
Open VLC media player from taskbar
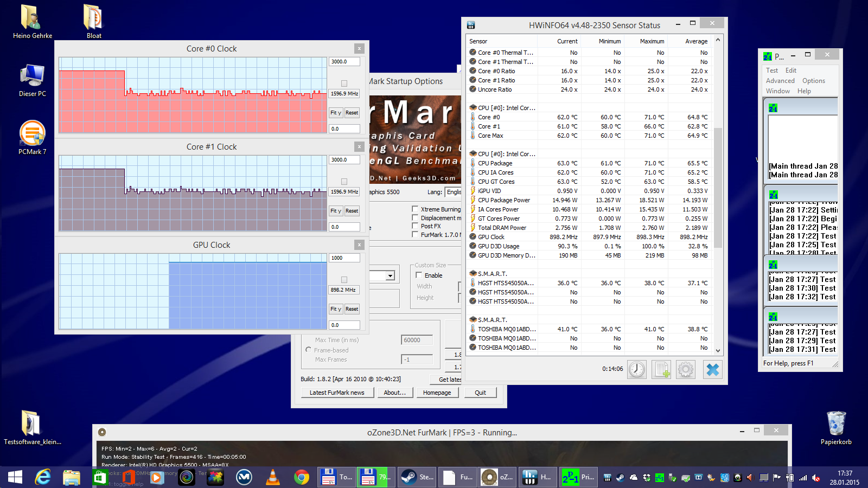[273, 477]
